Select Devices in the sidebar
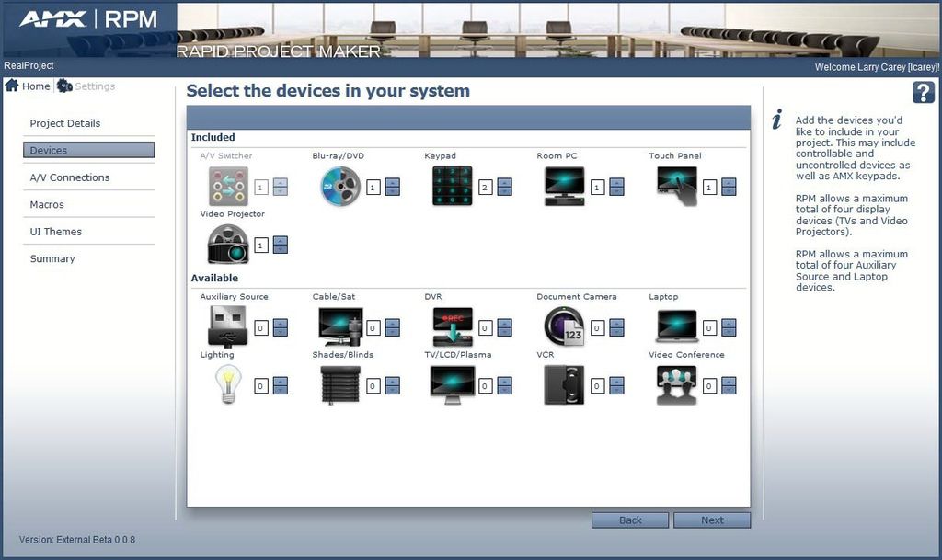 (x=89, y=150)
